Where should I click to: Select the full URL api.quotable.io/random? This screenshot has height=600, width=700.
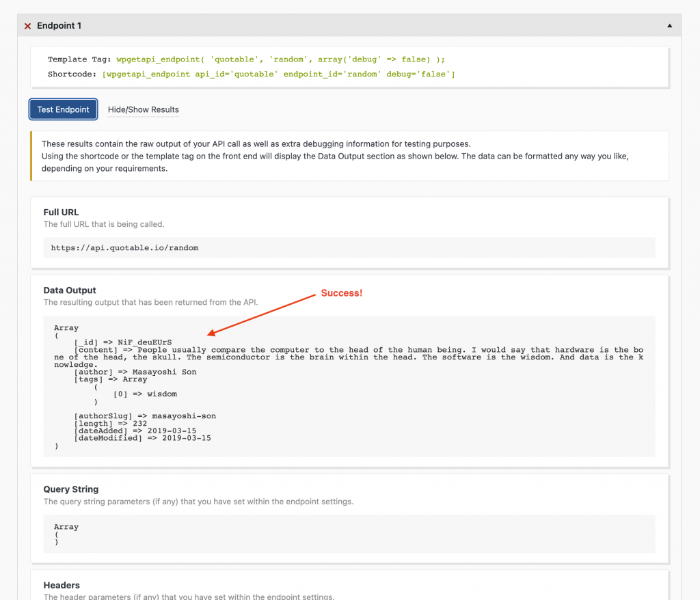[124, 248]
